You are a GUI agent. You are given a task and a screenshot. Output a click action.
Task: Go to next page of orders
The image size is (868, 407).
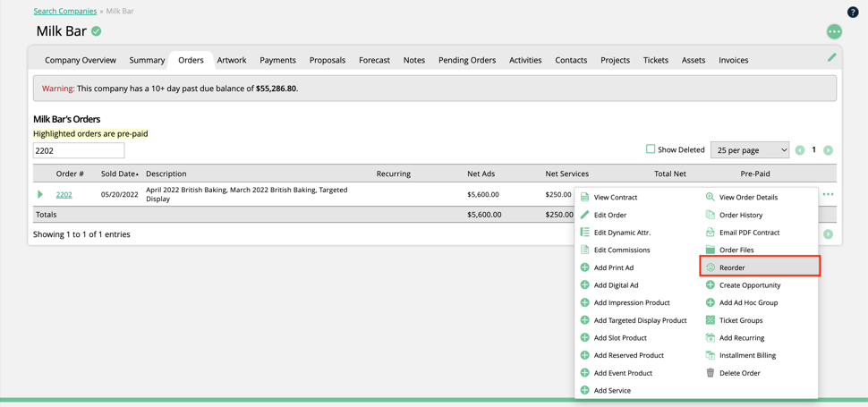(x=828, y=150)
